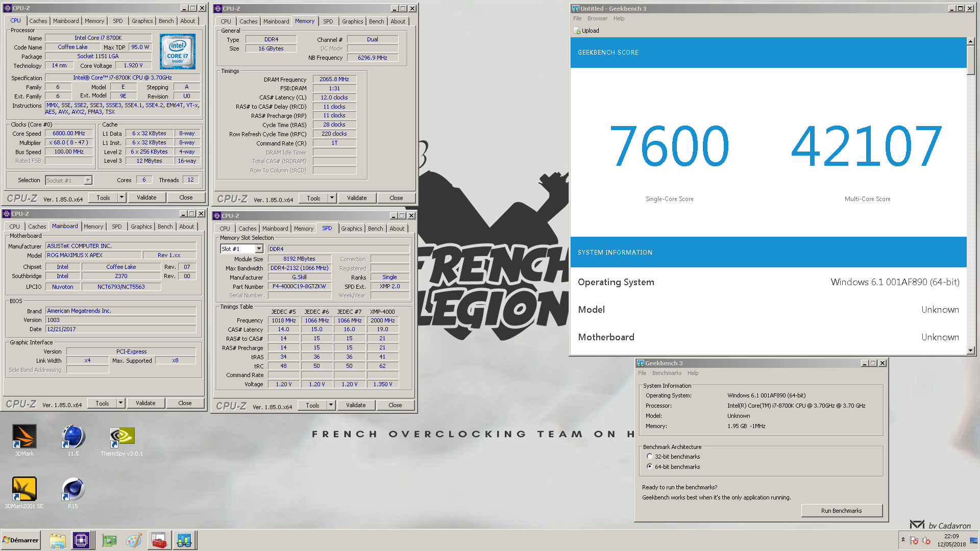Click Close button in SPD-tab CPU-Z window
The width and height of the screenshot is (980, 551).
(x=395, y=405)
